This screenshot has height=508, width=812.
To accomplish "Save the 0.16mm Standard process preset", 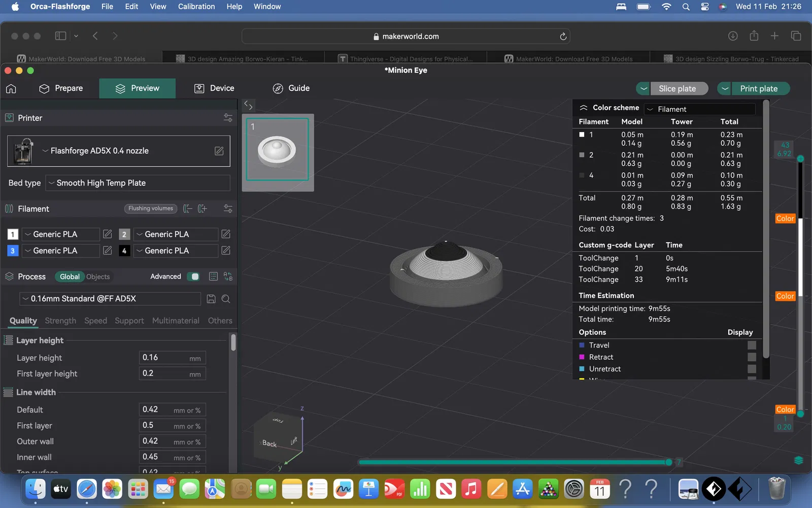I will (x=211, y=299).
